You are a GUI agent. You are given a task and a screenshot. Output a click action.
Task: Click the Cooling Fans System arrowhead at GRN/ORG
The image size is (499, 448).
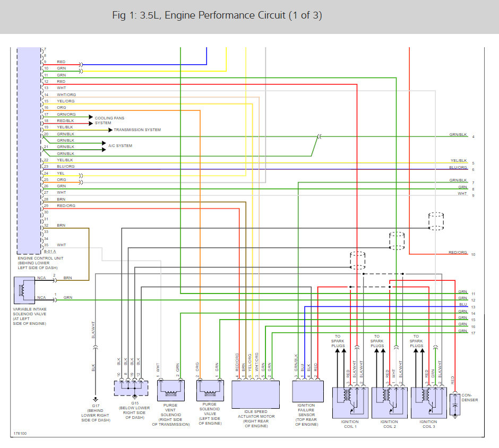point(91,117)
